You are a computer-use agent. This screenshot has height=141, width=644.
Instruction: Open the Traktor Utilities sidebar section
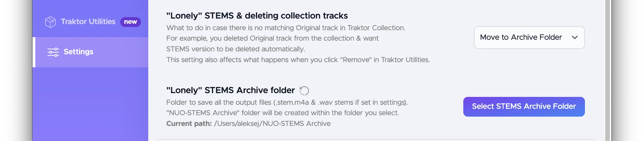pos(90,22)
